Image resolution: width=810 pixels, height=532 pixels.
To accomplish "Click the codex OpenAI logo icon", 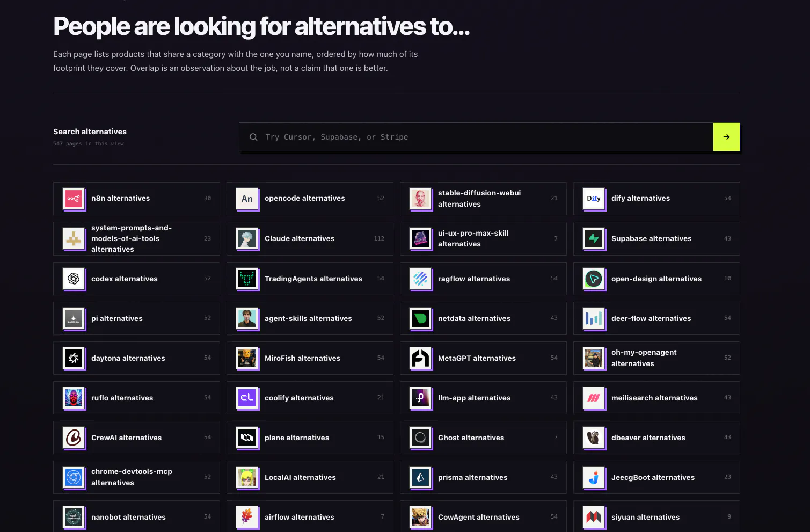I will 74,279.
